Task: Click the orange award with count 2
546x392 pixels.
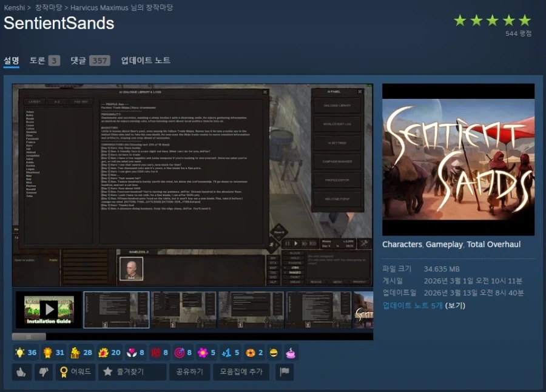Action: (254, 353)
